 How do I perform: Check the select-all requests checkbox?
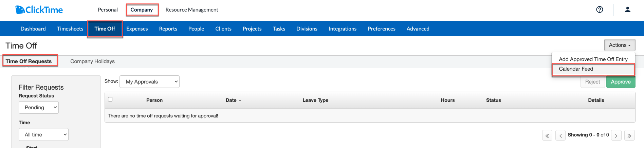[x=110, y=99]
